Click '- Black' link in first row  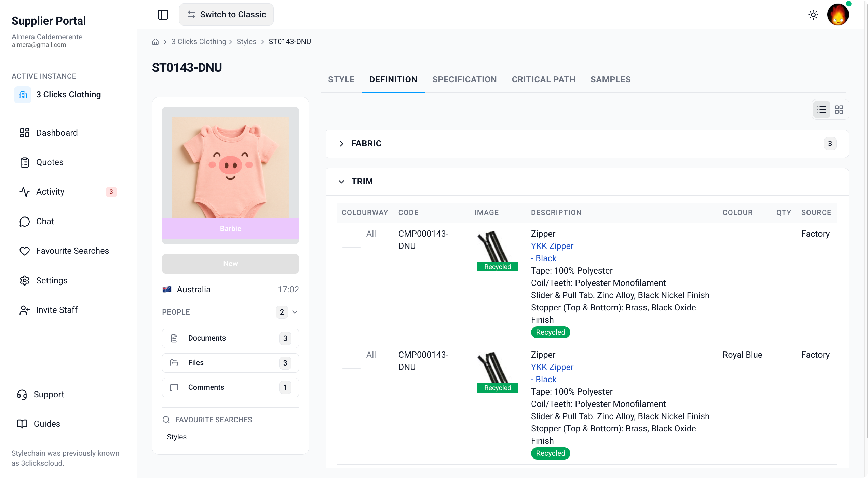pos(544,258)
